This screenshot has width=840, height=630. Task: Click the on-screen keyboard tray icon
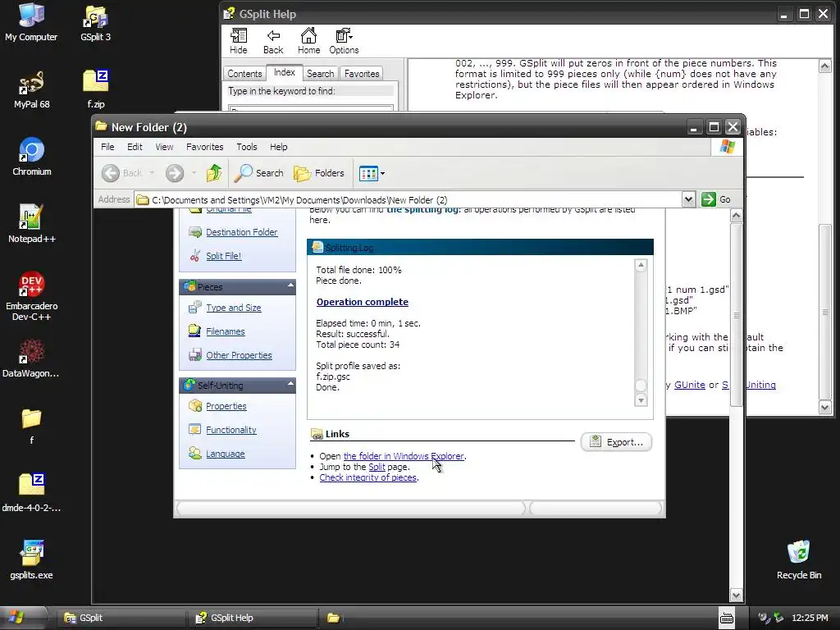coord(727,618)
